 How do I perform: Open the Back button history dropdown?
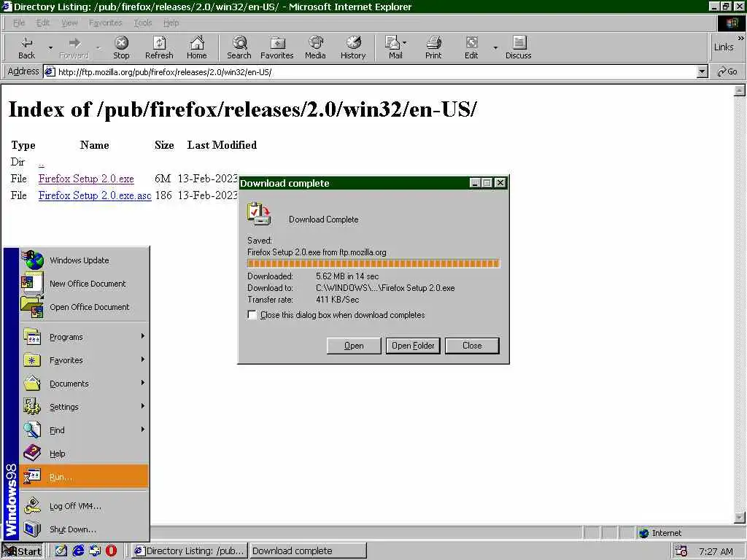click(50, 47)
